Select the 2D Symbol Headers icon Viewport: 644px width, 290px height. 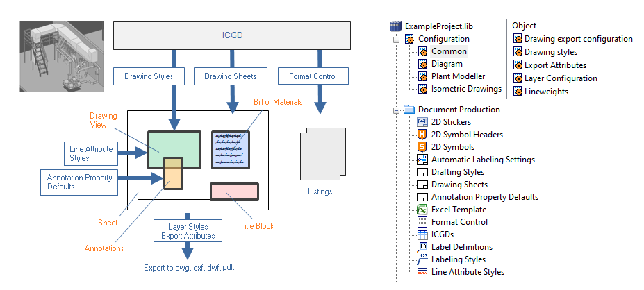point(422,135)
